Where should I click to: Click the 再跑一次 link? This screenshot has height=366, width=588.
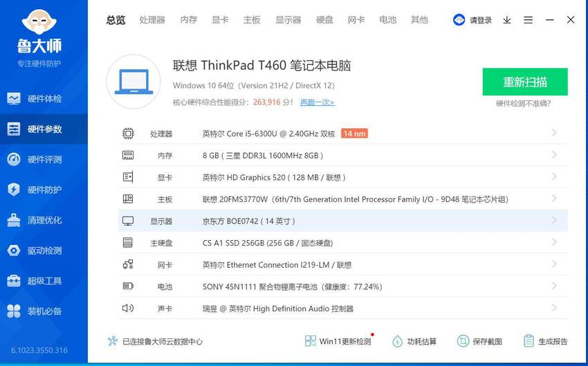click(x=318, y=102)
